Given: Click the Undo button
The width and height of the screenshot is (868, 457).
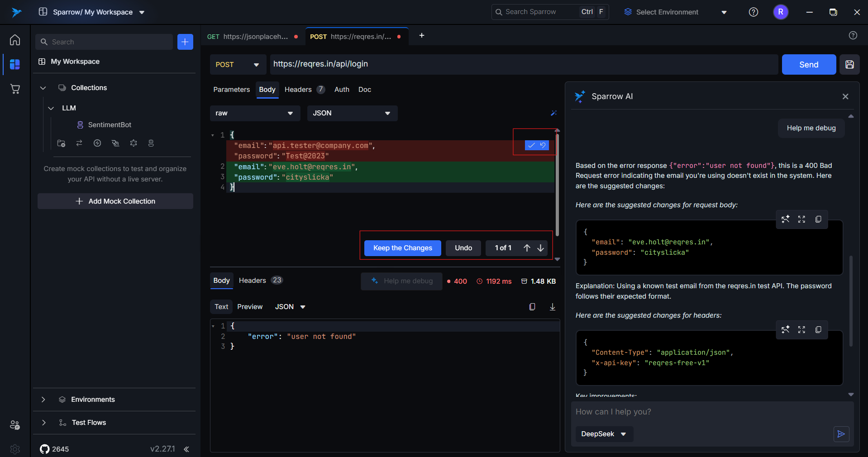Looking at the screenshot, I should (463, 248).
